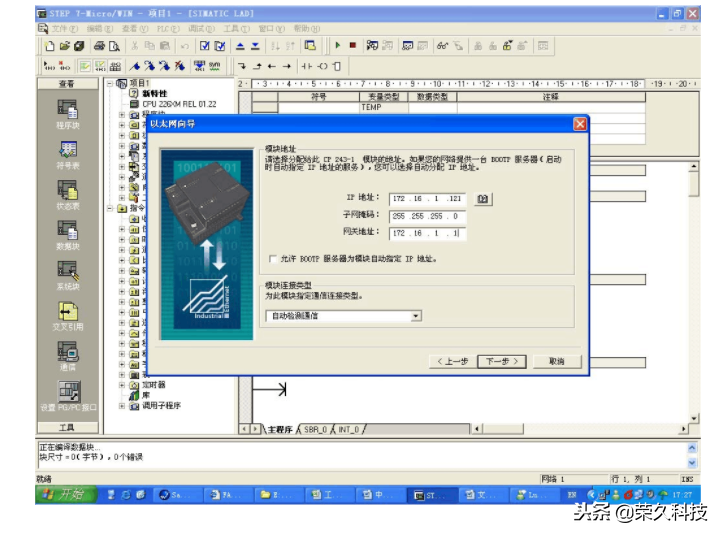Click the 取消 (Cancel) button
Image resolution: width=723 pixels, height=537 pixels.
click(556, 361)
